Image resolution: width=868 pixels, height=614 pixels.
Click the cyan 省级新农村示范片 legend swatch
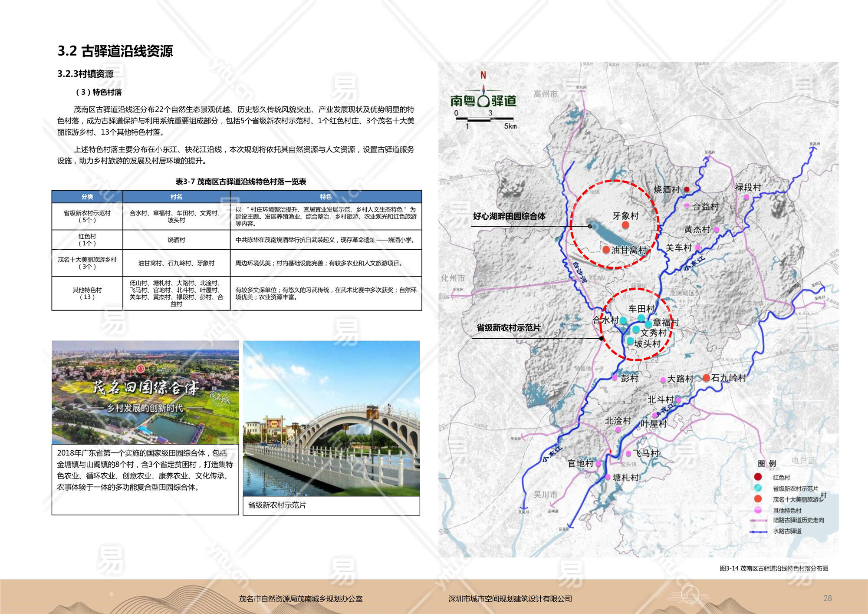758,488
